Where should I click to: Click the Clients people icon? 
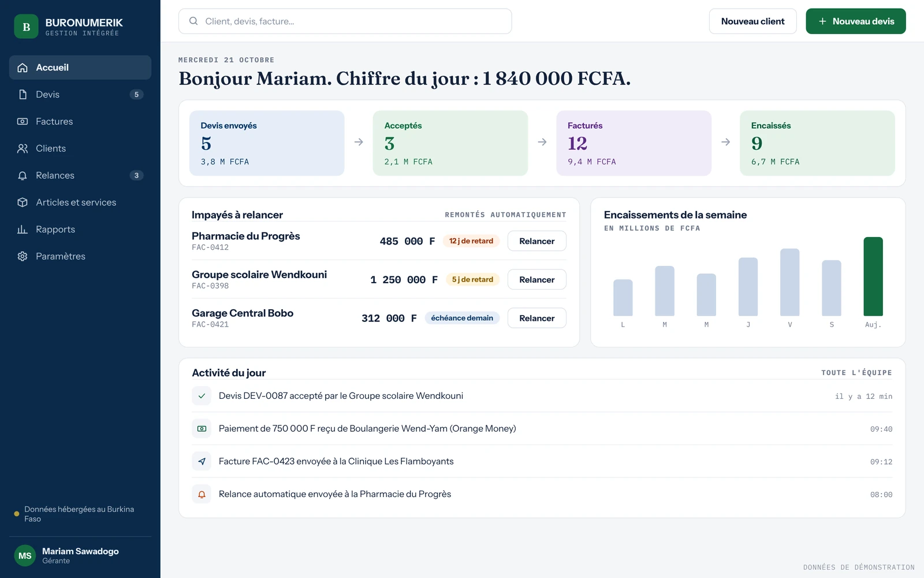(23, 149)
